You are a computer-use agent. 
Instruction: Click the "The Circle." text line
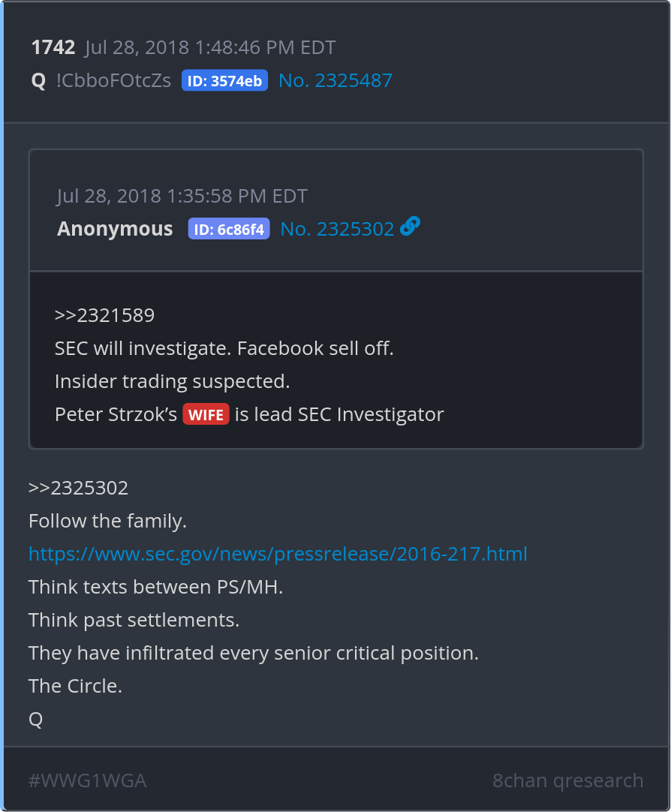pyautogui.click(x=75, y=686)
